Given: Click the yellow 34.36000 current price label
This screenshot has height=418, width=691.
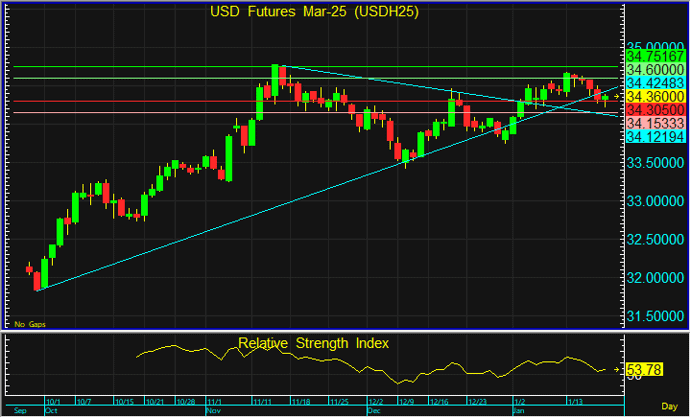Looking at the screenshot, I should 655,96.
